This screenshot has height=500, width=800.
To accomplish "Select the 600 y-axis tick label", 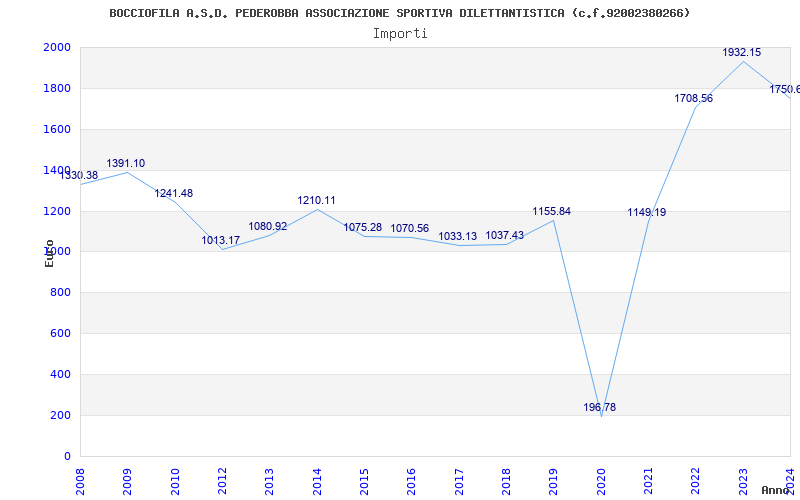I will [x=60, y=334].
